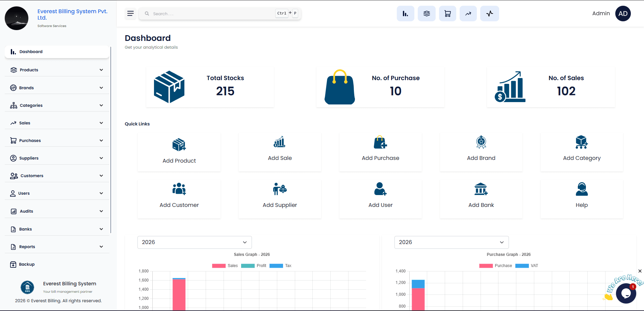Toggle VAT series in purchase graph legend
Screen dimensions: 644x311
(x=527, y=266)
